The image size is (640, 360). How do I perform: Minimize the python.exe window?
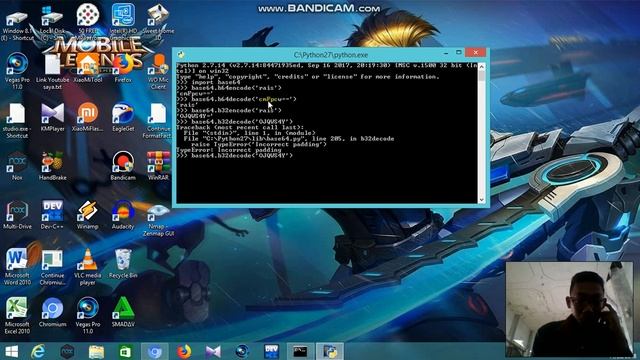point(446,53)
